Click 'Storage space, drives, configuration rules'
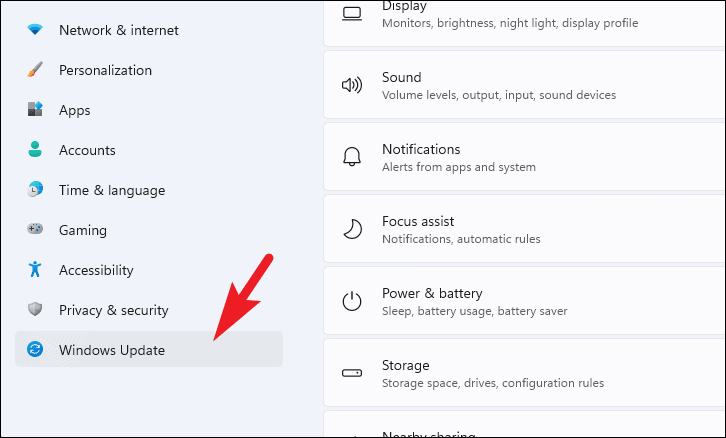The height and width of the screenshot is (438, 726). click(x=493, y=383)
